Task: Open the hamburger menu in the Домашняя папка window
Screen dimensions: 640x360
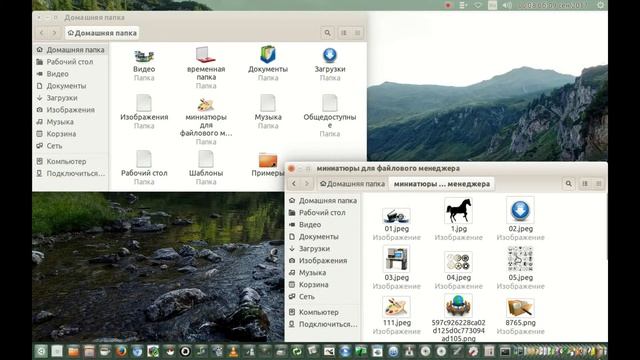Action: [x=357, y=33]
